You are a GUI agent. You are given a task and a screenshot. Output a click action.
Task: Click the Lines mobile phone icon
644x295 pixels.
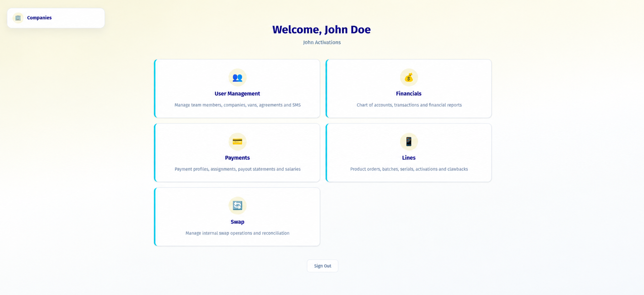[x=409, y=141]
